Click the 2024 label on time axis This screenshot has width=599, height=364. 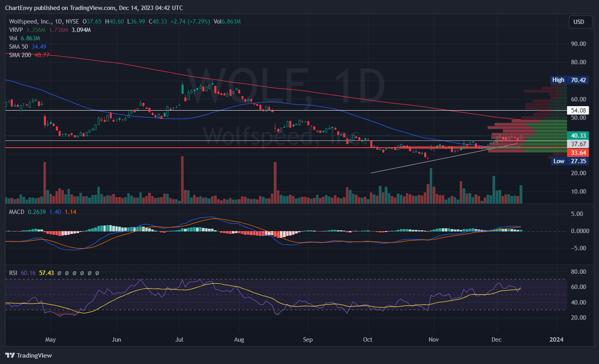click(x=556, y=340)
